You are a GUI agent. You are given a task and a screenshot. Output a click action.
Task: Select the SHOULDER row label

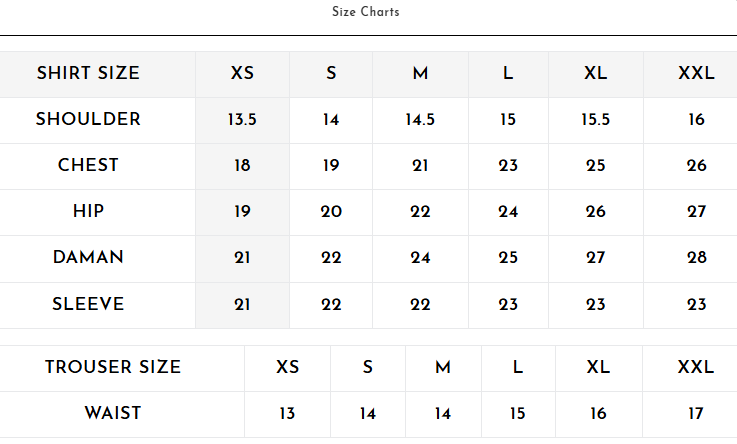[x=88, y=119]
